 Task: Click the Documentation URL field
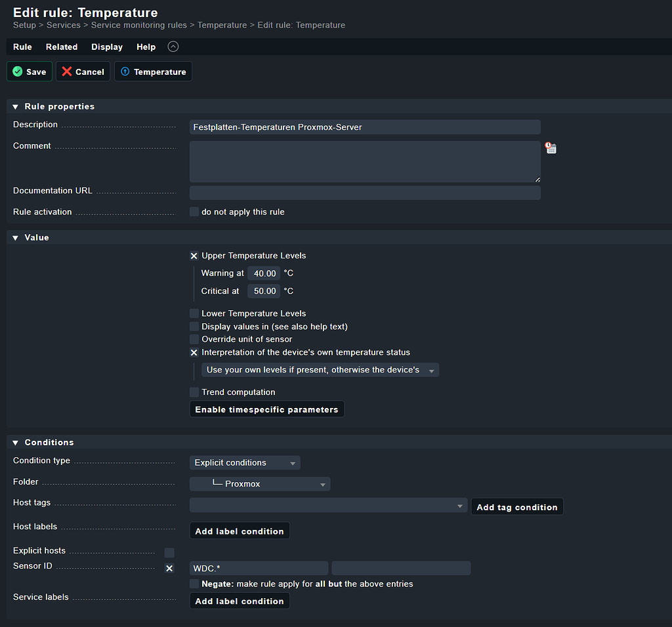365,193
